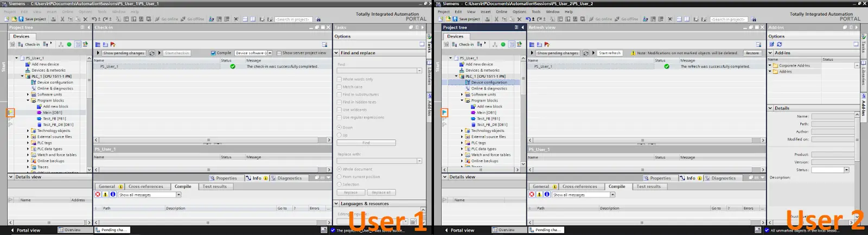Click the red flag icon in PS_User_2 Refresh view
This screenshot has height=235, width=868.
547,45
